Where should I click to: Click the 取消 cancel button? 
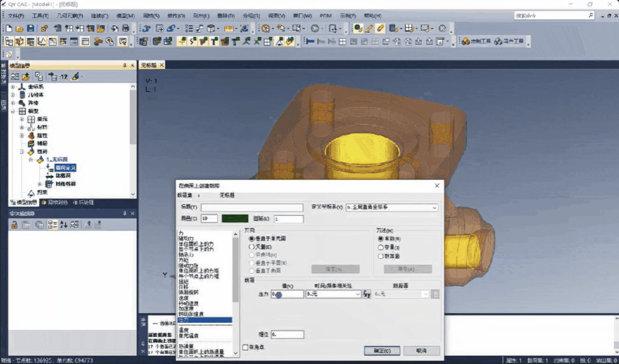coord(421,350)
